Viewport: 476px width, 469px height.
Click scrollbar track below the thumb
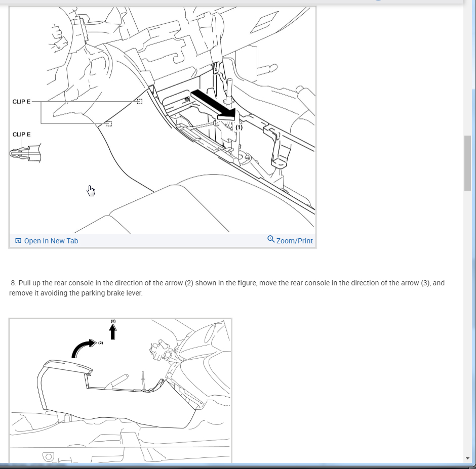467,322
